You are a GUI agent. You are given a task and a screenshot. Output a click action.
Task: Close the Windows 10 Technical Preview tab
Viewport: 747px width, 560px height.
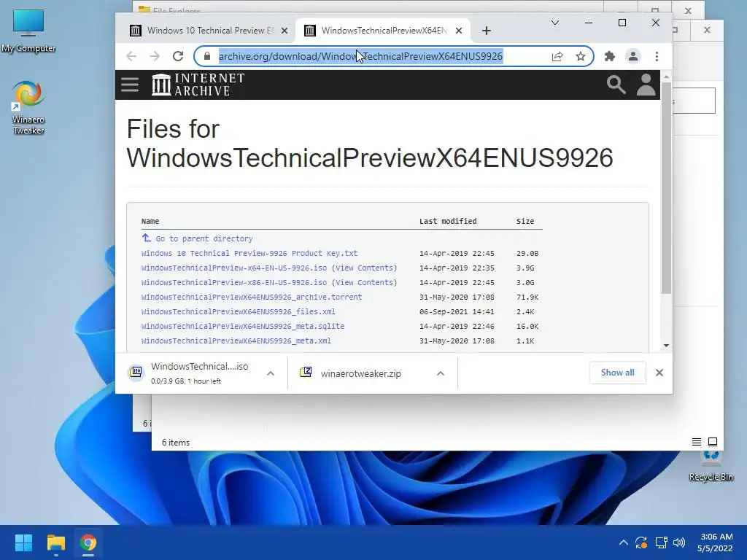285,31
